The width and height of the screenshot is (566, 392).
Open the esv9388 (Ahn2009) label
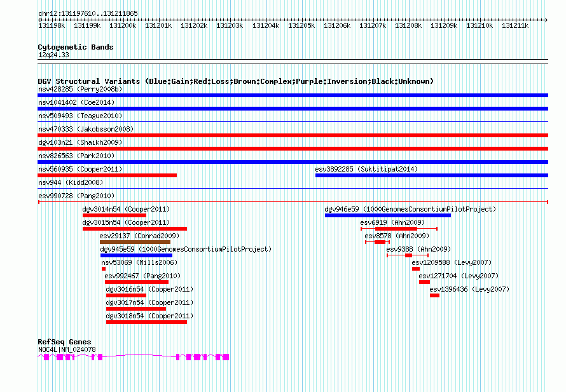(x=418, y=249)
